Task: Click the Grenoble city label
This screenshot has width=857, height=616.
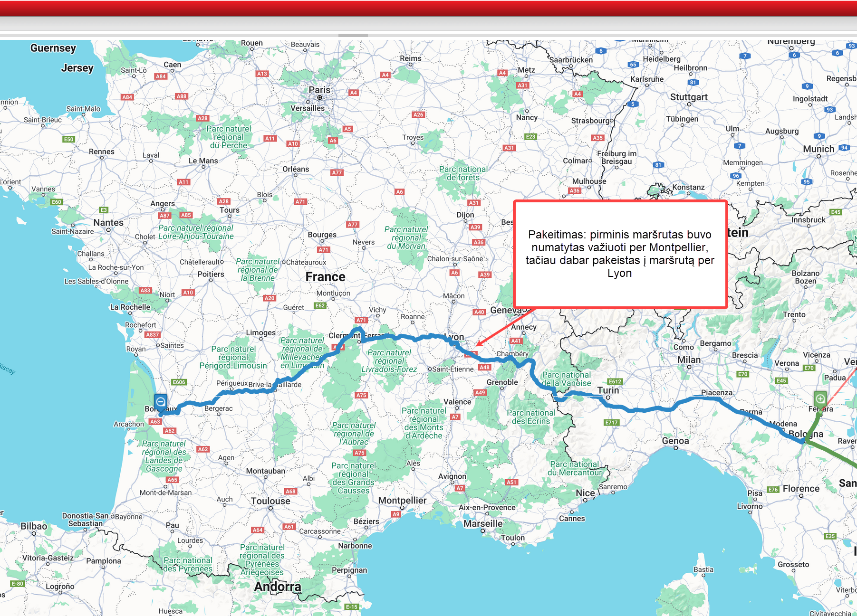Action: click(502, 382)
